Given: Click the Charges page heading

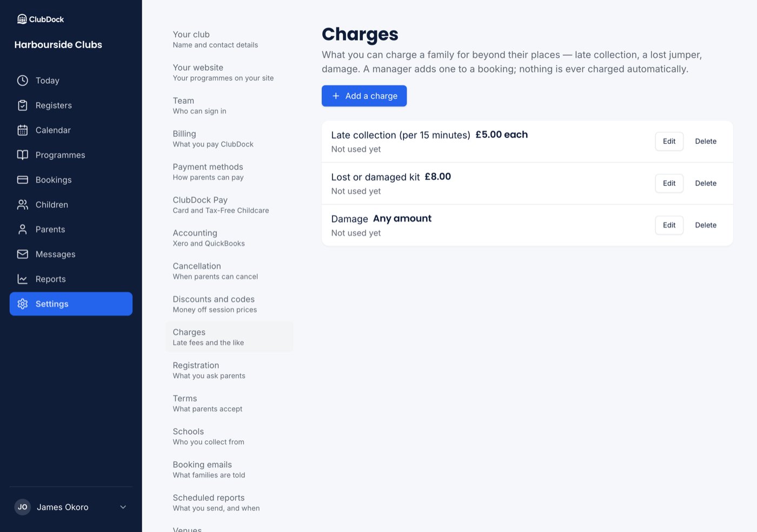Looking at the screenshot, I should pyautogui.click(x=360, y=34).
